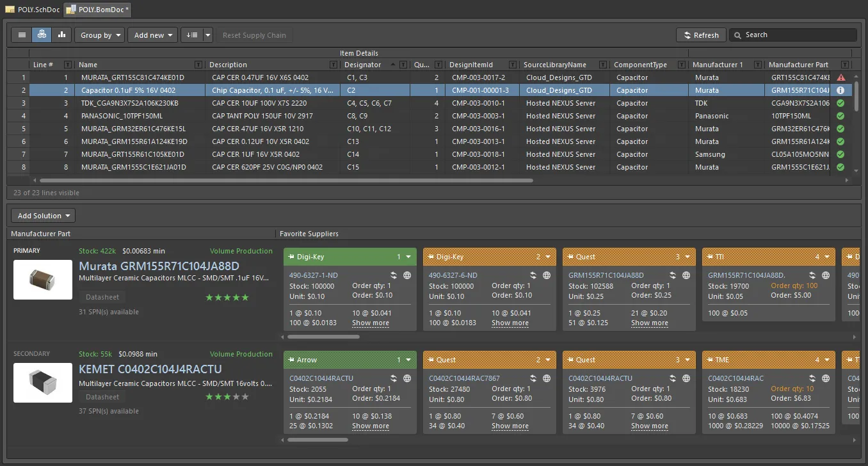Viewport: 868px width, 466px height.
Task: Click 37 SPN(s) available text
Action: (109, 411)
